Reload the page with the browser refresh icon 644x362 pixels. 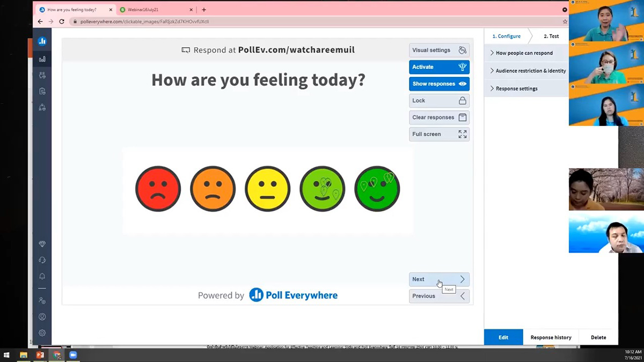[62, 21]
